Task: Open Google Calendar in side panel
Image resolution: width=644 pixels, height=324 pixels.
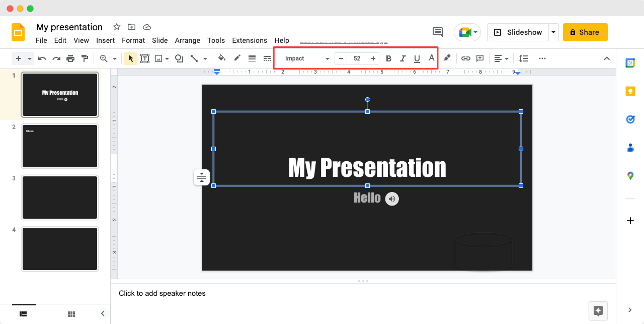Action: click(x=630, y=63)
